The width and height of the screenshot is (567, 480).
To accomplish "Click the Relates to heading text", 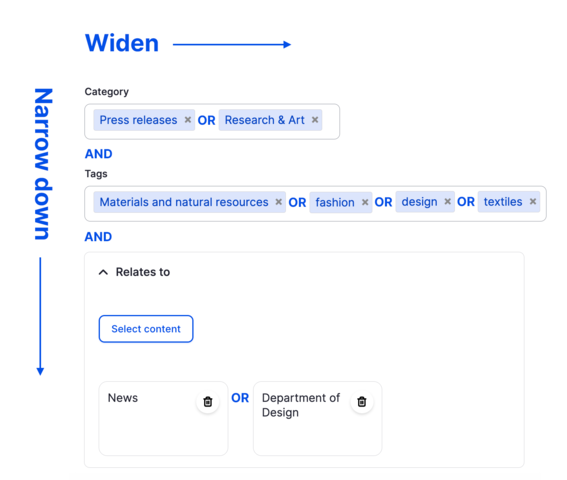I will pyautogui.click(x=143, y=272).
